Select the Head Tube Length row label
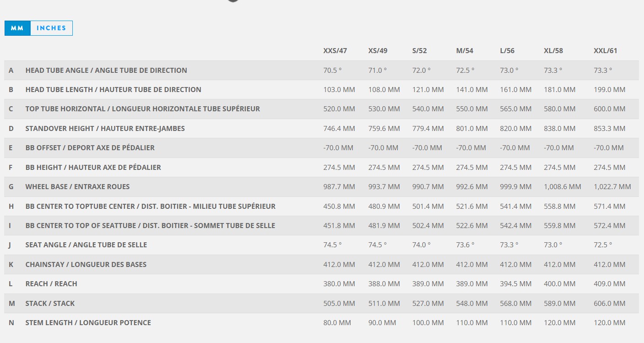 [x=113, y=90]
